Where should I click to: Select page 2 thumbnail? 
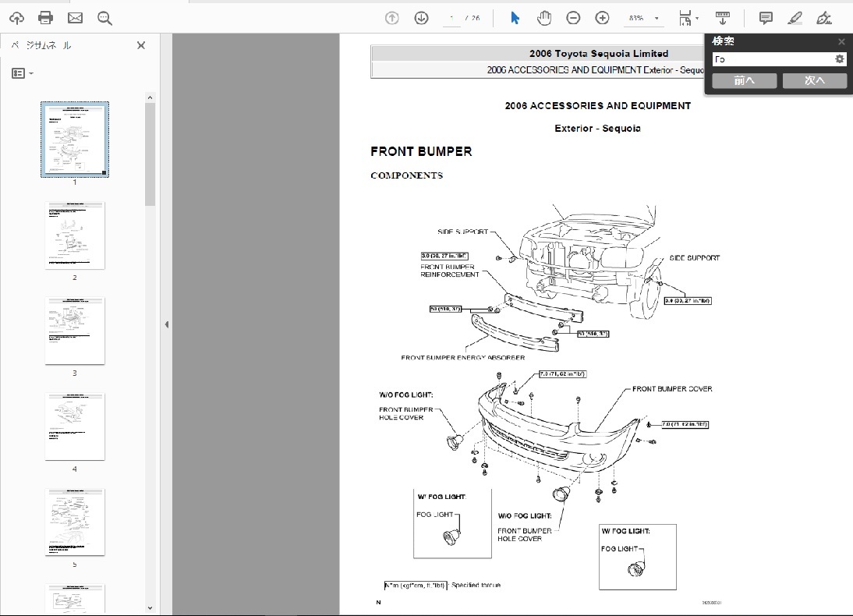point(75,235)
